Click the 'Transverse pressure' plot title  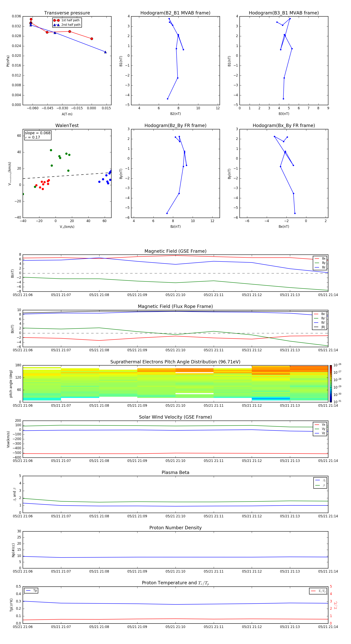[x=67, y=13]
